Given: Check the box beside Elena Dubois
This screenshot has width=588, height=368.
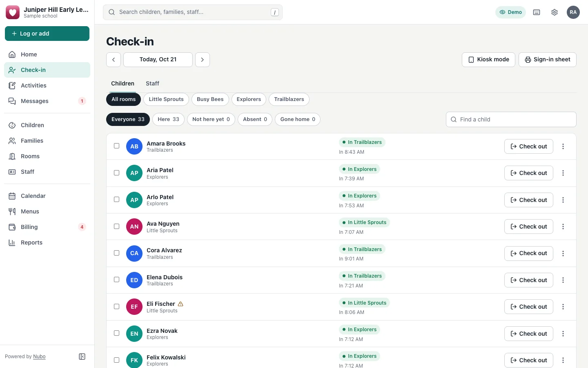Looking at the screenshot, I should (x=117, y=280).
